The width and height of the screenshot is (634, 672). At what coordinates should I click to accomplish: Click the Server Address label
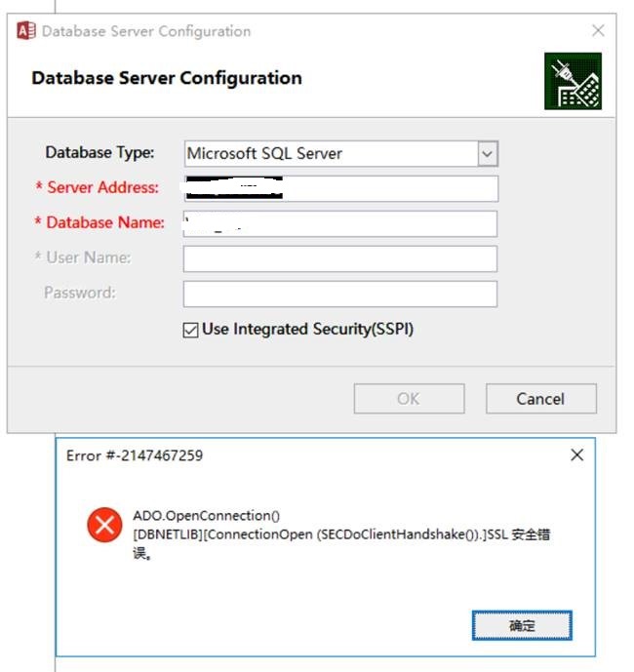(x=98, y=187)
